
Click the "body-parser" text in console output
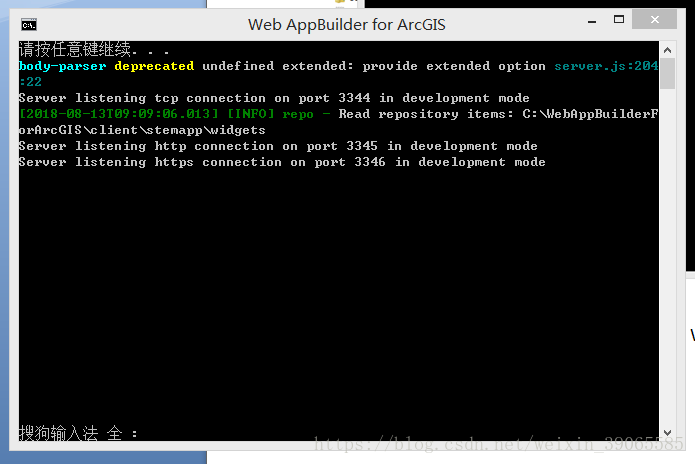[x=62, y=66]
